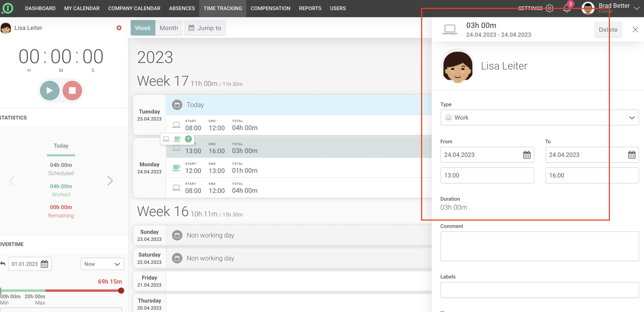Click the Jump to button
The height and width of the screenshot is (312, 644).
pos(205,28)
